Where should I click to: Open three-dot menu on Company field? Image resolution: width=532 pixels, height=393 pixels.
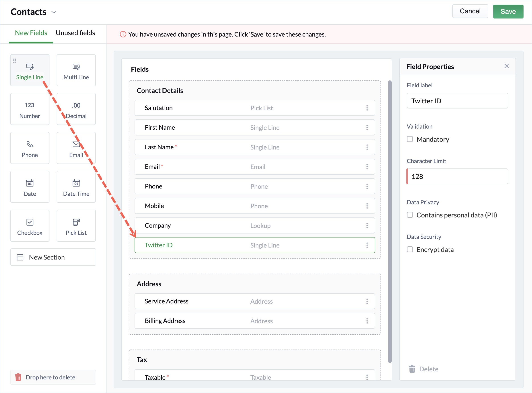[x=367, y=225]
